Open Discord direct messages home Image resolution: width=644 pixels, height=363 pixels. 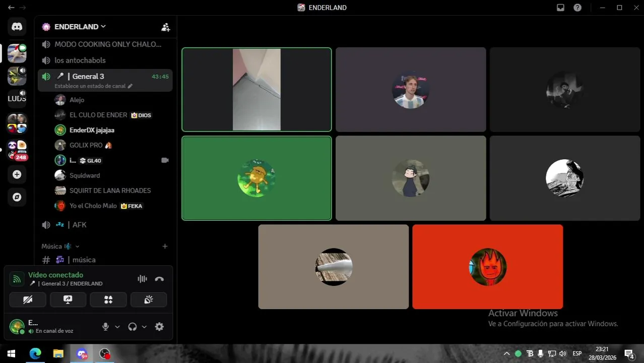17,27
